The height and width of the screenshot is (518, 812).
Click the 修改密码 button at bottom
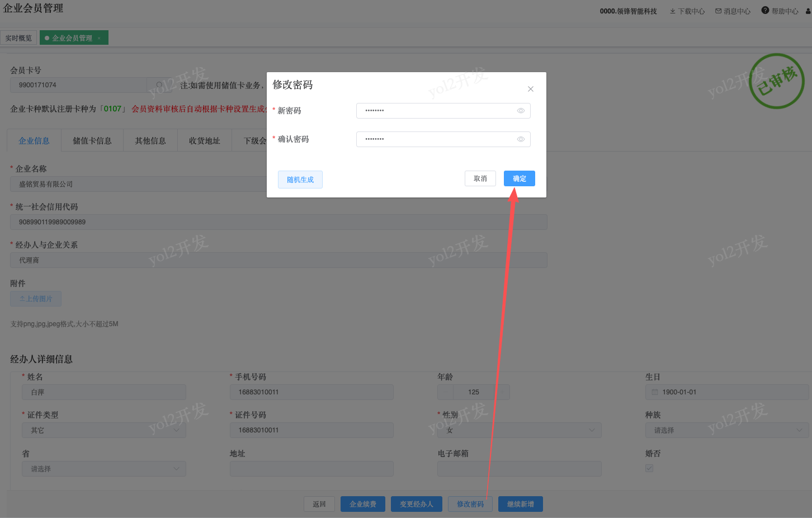point(470,504)
